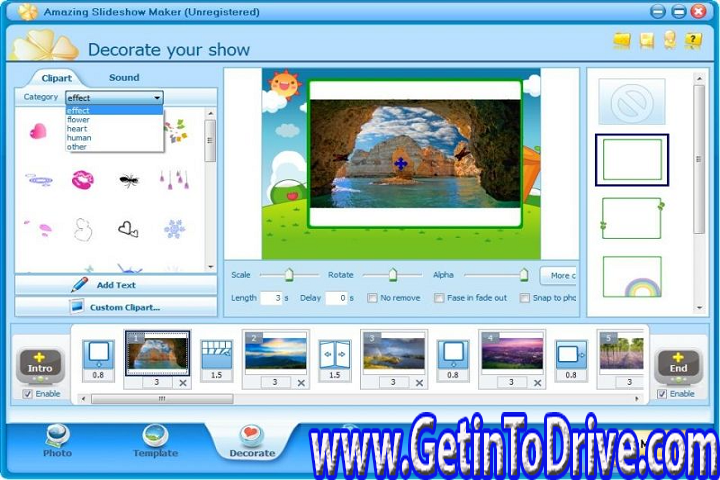Click the 0.8s slide-right transition after slide 4
The height and width of the screenshot is (480, 720).
tap(571, 355)
